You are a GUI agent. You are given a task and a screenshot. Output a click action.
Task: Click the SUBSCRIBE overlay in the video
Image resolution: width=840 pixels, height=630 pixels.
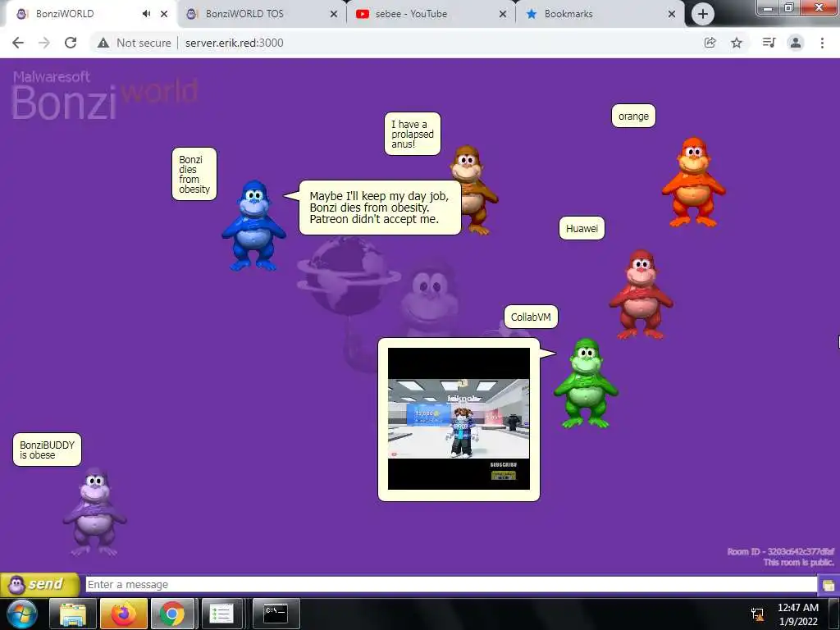pyautogui.click(x=504, y=465)
